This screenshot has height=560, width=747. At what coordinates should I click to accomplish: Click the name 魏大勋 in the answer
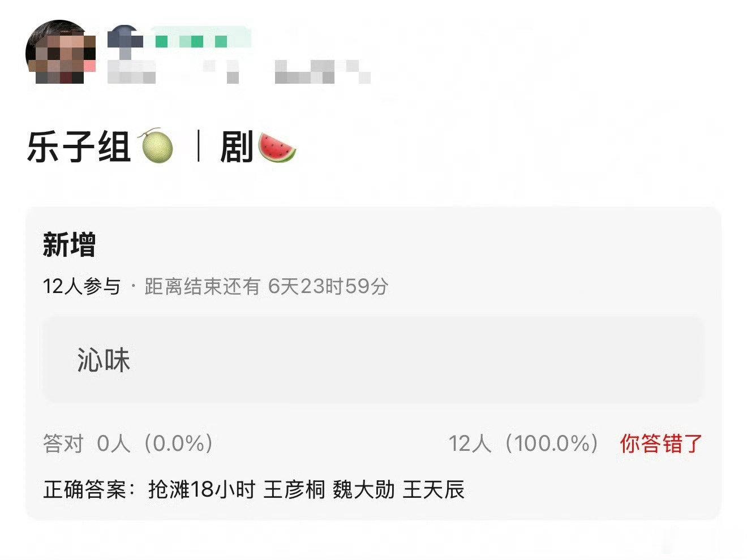point(364,489)
